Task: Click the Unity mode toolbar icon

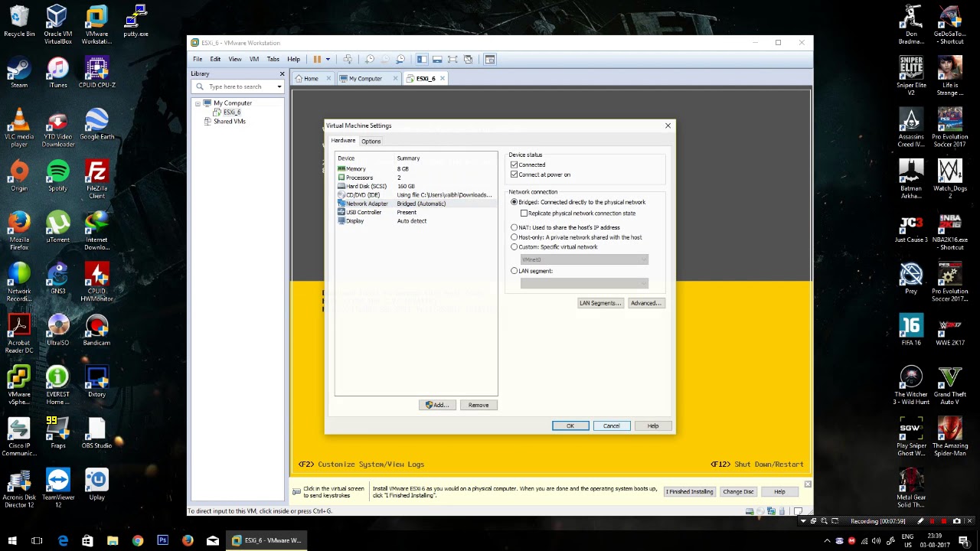Action: tap(468, 59)
